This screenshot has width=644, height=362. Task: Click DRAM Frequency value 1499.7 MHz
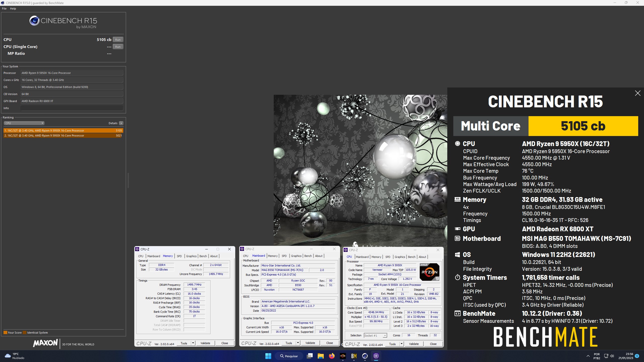click(194, 285)
